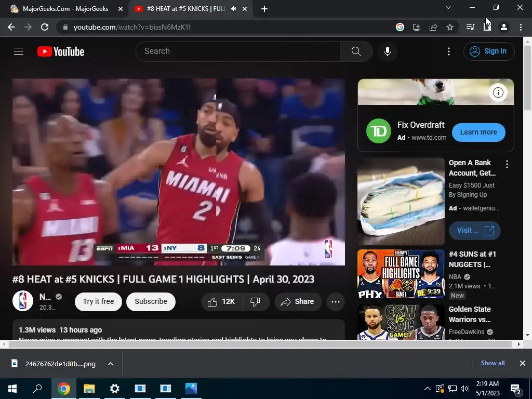The width and height of the screenshot is (532, 399).
Task: Like the video with thumbs up
Action: 221,302
